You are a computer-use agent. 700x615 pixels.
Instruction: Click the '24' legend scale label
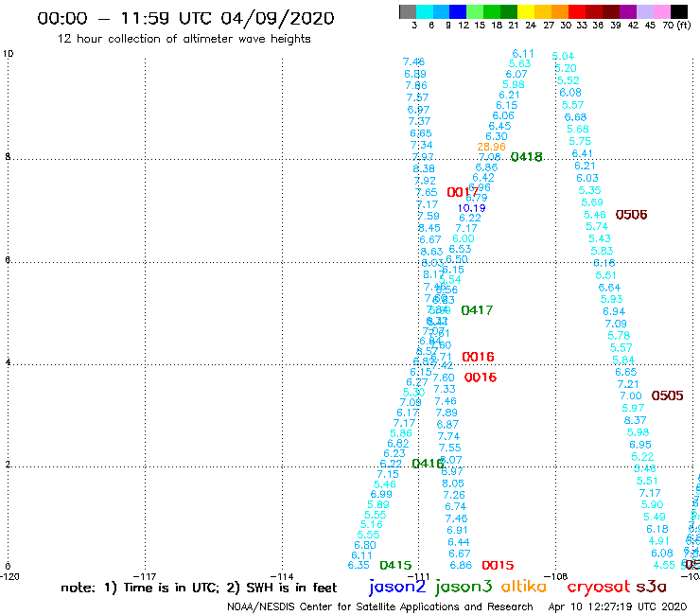point(531,26)
